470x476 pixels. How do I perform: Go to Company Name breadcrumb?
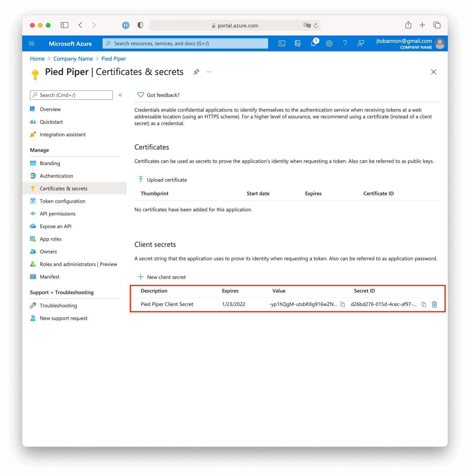coord(73,59)
